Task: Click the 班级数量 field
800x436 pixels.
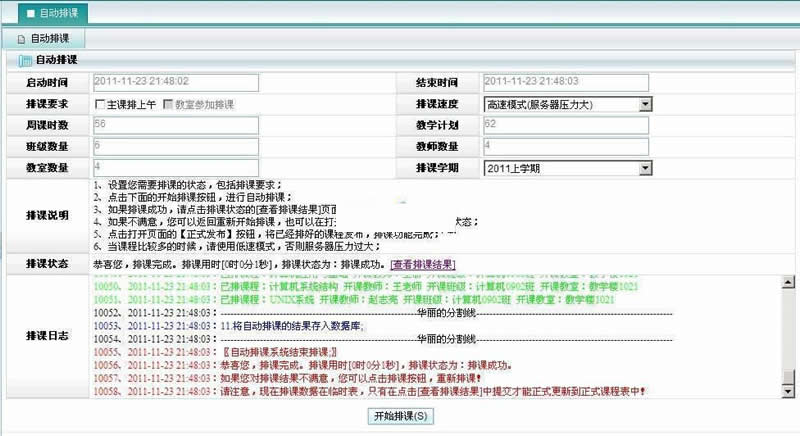Action: [x=175, y=146]
